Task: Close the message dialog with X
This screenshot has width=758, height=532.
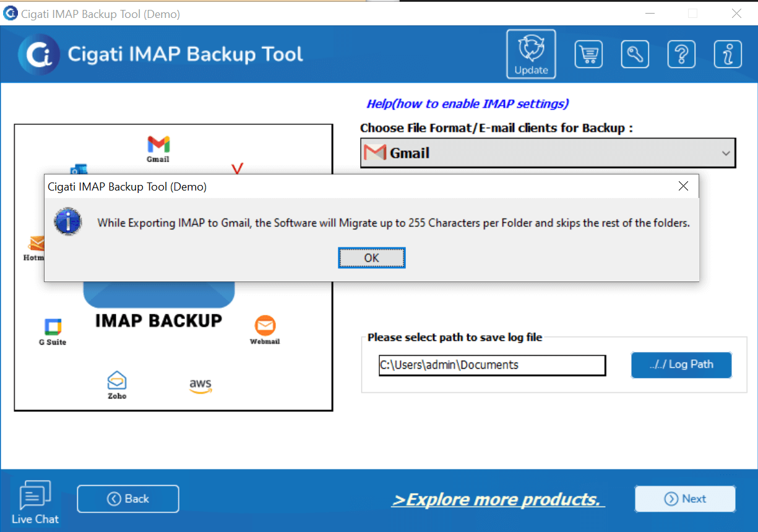Action: 683,186
